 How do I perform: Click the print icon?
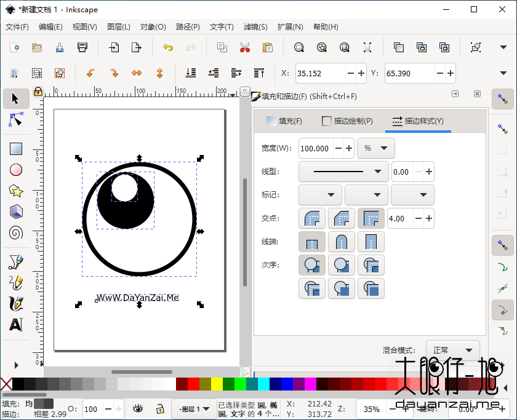click(x=82, y=47)
